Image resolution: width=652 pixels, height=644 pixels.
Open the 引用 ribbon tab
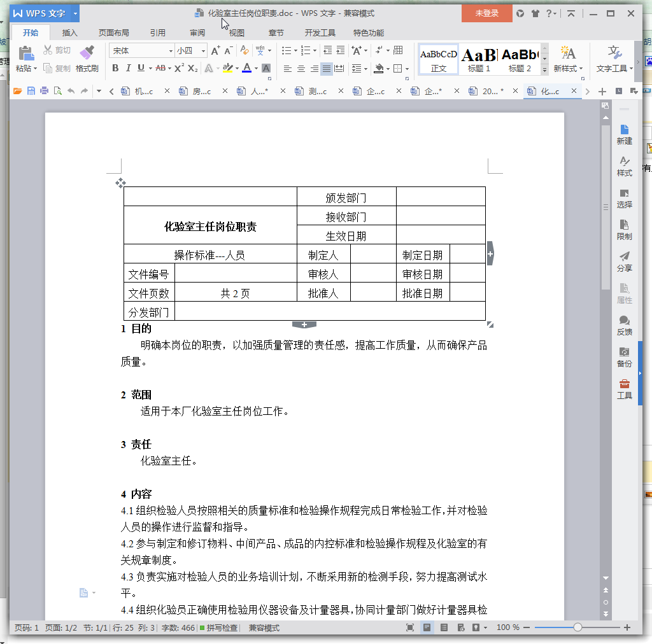click(158, 33)
